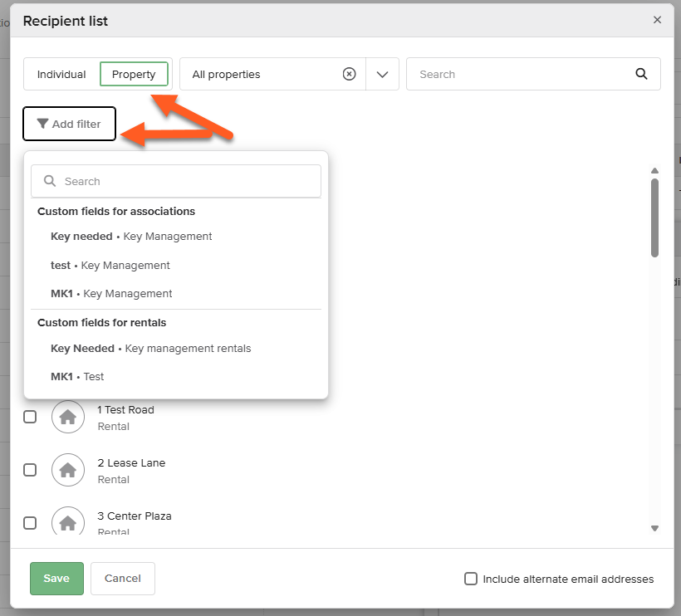Click the house icon for 3 Center Plaza

[68, 521]
